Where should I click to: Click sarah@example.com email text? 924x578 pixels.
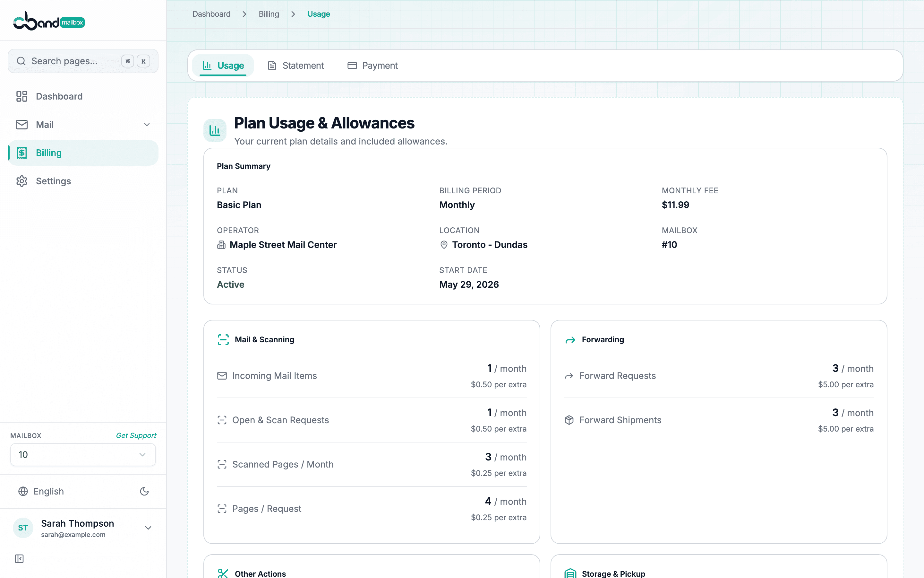click(73, 535)
